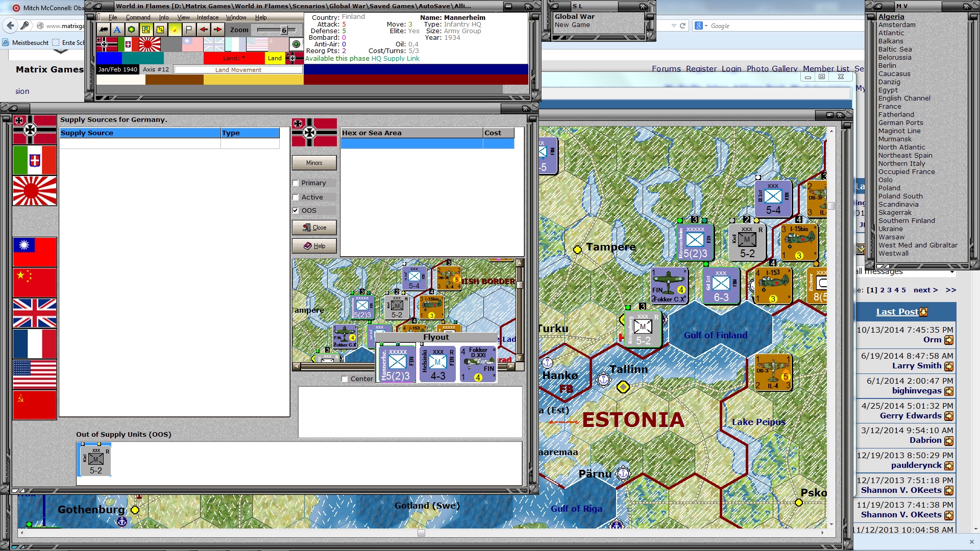The width and height of the screenshot is (980, 551).
Task: Click the yellow unit-counter toolbar icon
Action: 146,30
